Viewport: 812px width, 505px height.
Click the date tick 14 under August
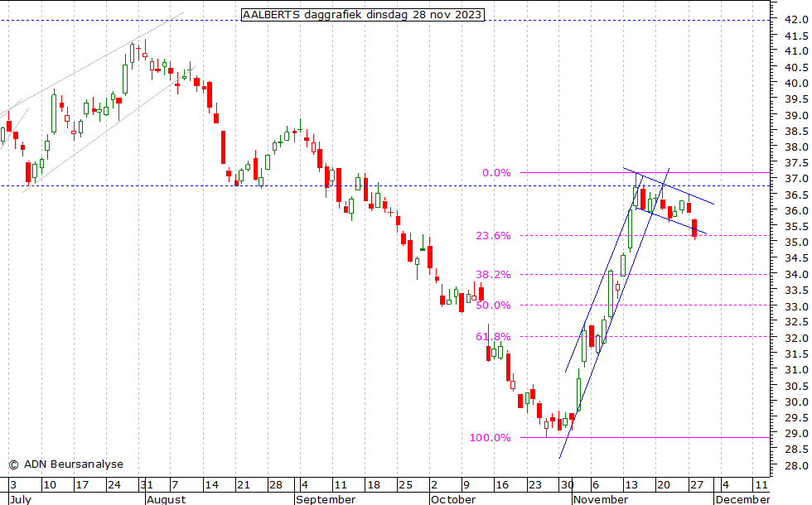click(x=211, y=485)
